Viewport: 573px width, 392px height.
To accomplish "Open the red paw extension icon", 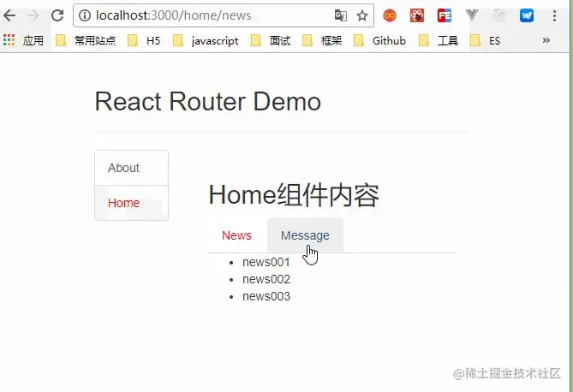I will pyautogui.click(x=417, y=15).
